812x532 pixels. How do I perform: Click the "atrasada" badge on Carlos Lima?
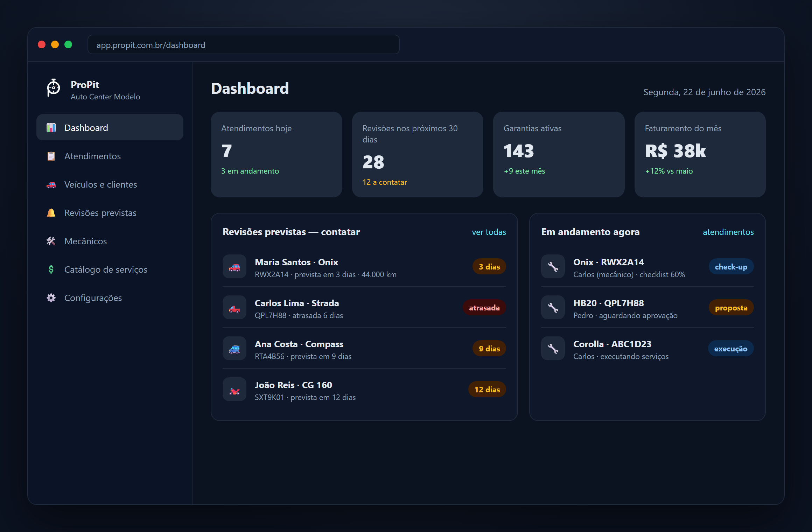[x=484, y=308]
